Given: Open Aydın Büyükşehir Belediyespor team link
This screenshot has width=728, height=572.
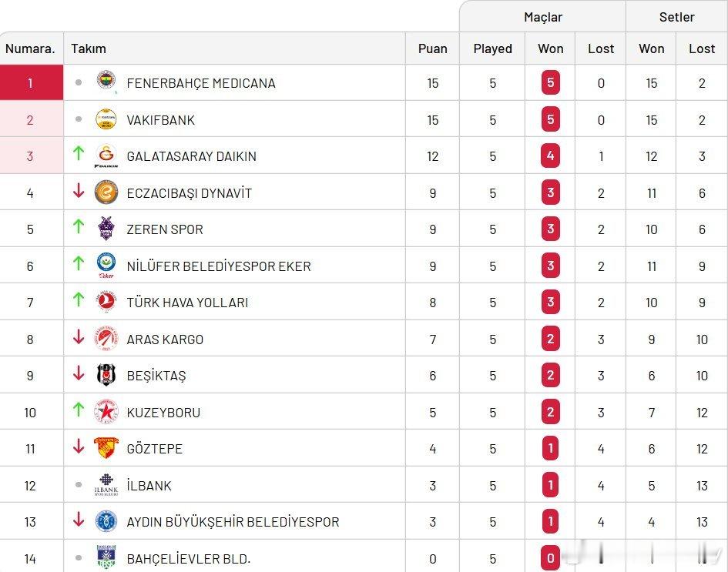Looking at the screenshot, I should click(233, 522).
